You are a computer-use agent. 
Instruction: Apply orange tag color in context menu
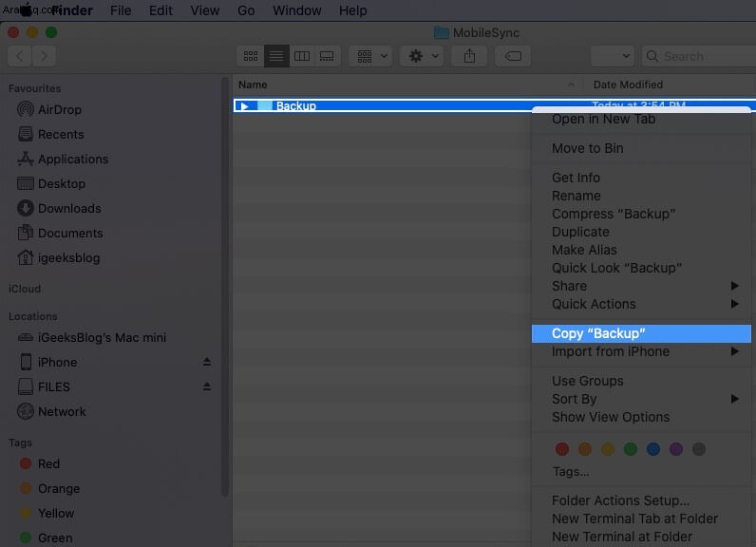tap(585, 449)
